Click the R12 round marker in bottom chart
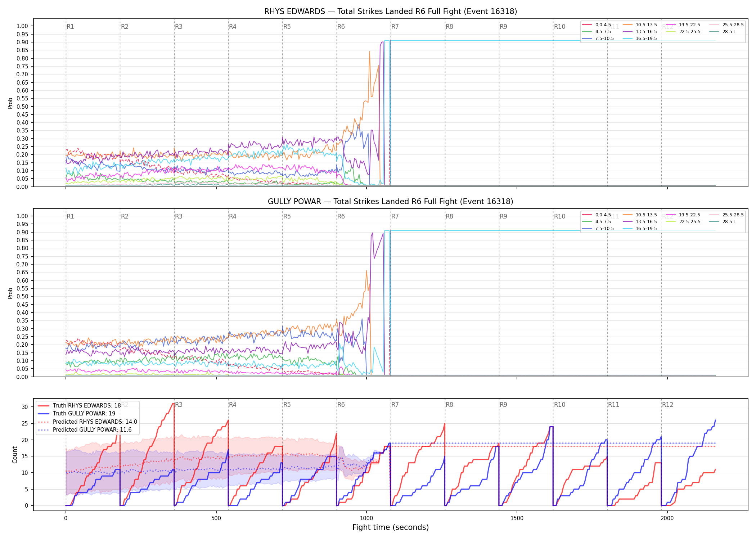 pyautogui.click(x=667, y=405)
